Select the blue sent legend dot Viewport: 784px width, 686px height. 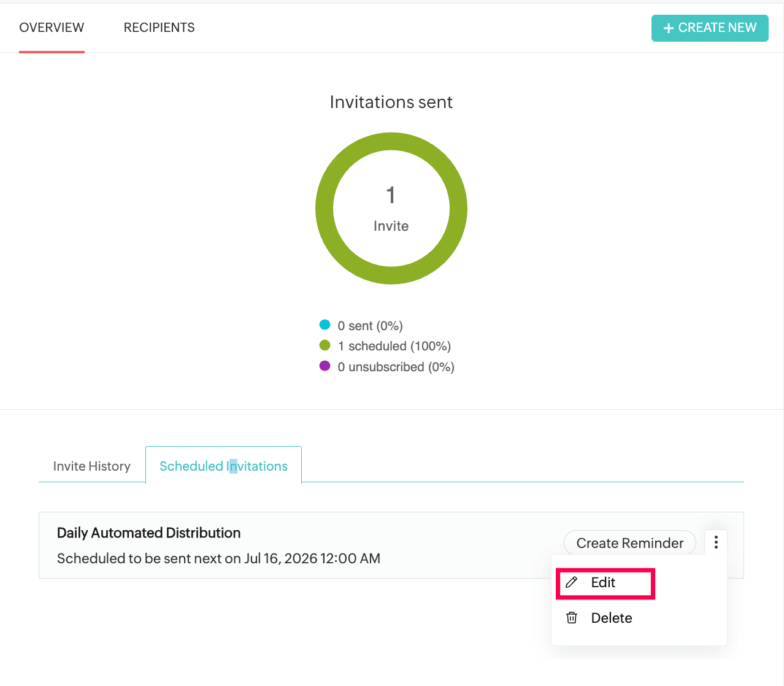[325, 325]
